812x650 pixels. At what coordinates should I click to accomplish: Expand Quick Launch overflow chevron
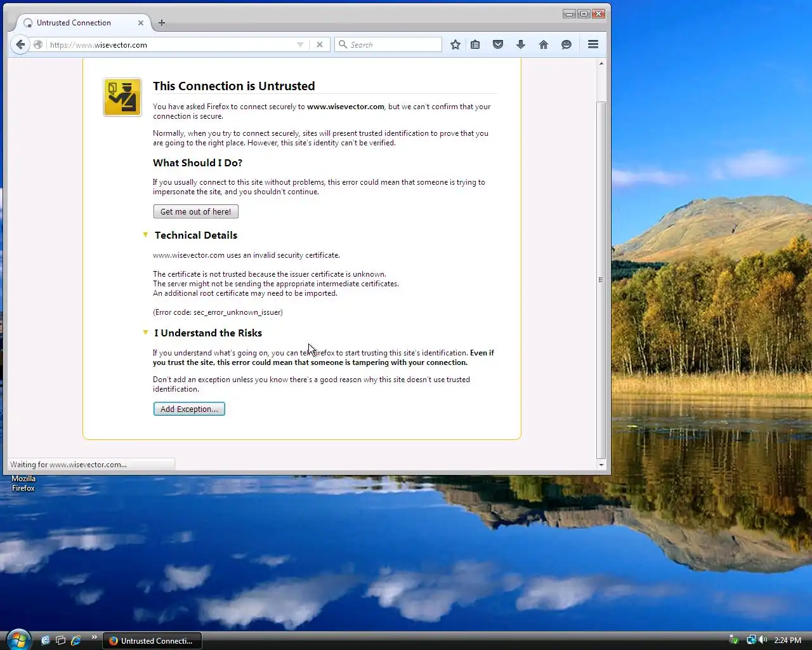point(95,637)
